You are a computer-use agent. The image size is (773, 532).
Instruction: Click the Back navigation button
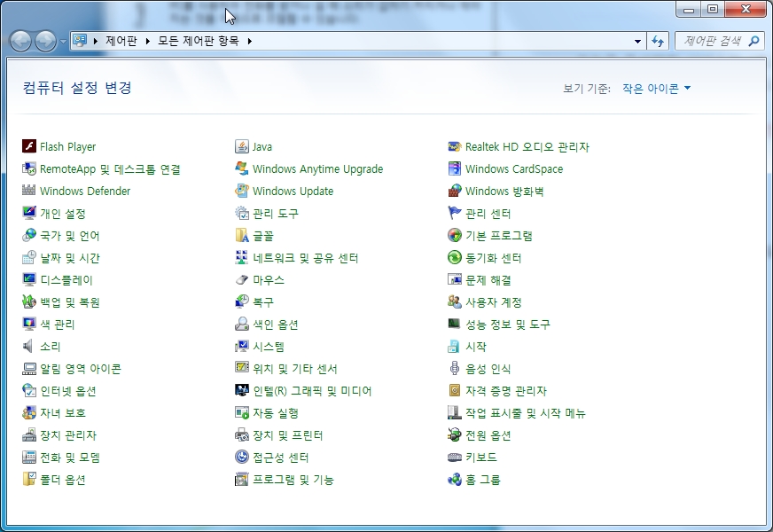[21, 41]
